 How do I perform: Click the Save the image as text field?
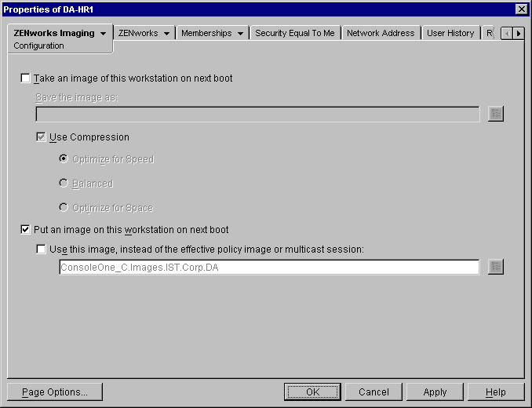coord(257,114)
